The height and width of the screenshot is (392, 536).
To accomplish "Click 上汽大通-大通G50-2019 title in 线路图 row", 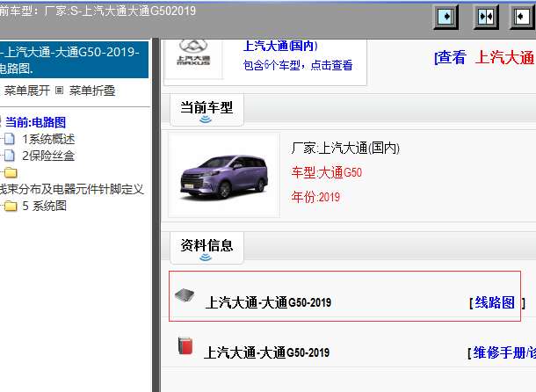I will (x=268, y=302).
